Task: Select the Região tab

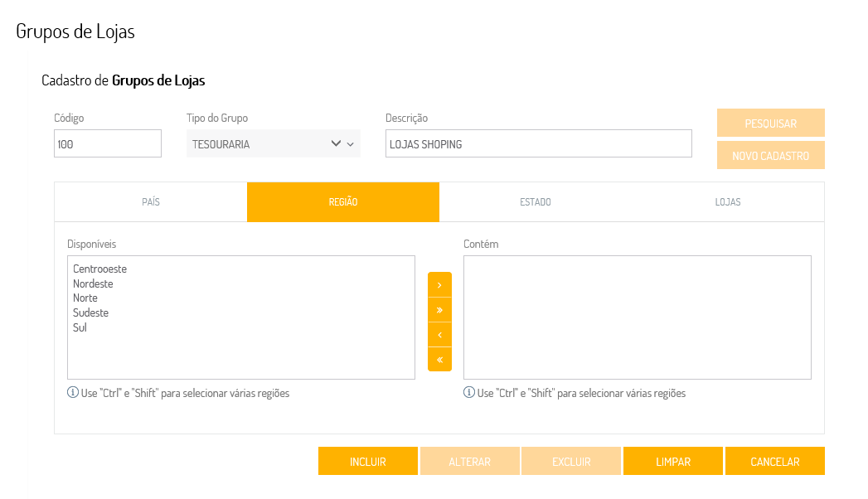Action: (x=343, y=202)
